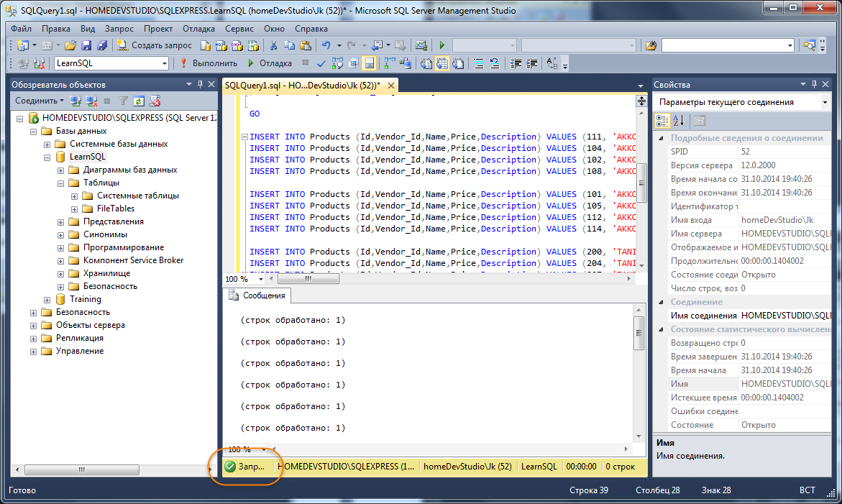The height and width of the screenshot is (504, 842).
Task: Click Decrease Indent icon
Action: (516, 63)
